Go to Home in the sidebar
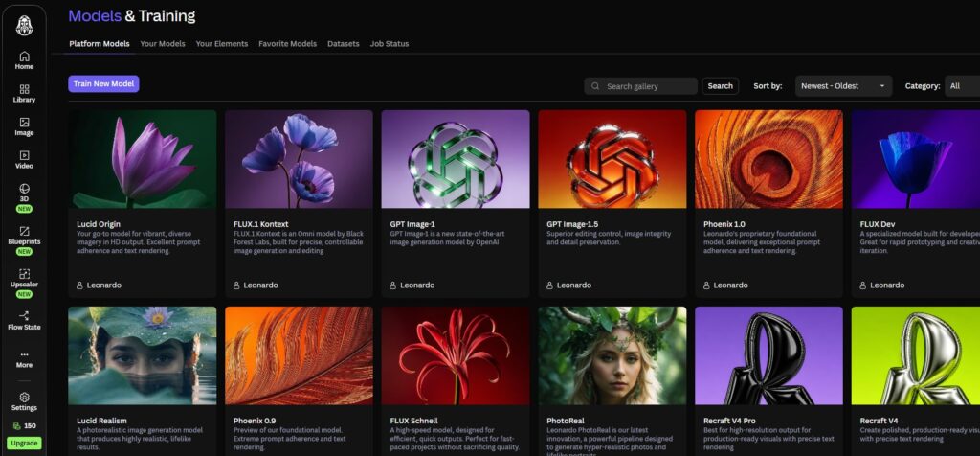This screenshot has height=456, width=980. [24, 60]
